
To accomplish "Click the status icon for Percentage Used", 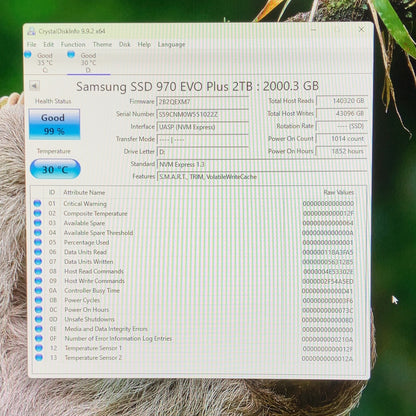I will 38,242.
